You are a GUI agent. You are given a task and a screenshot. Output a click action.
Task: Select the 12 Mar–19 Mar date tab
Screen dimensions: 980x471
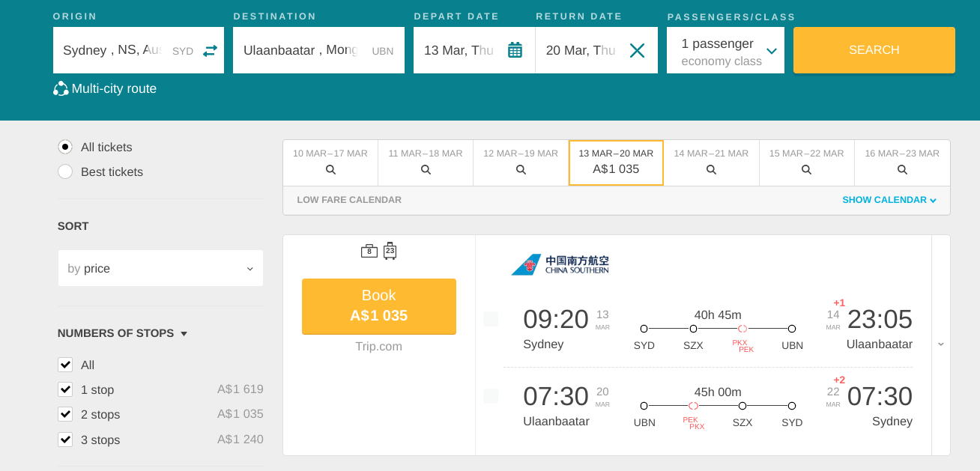click(x=521, y=162)
